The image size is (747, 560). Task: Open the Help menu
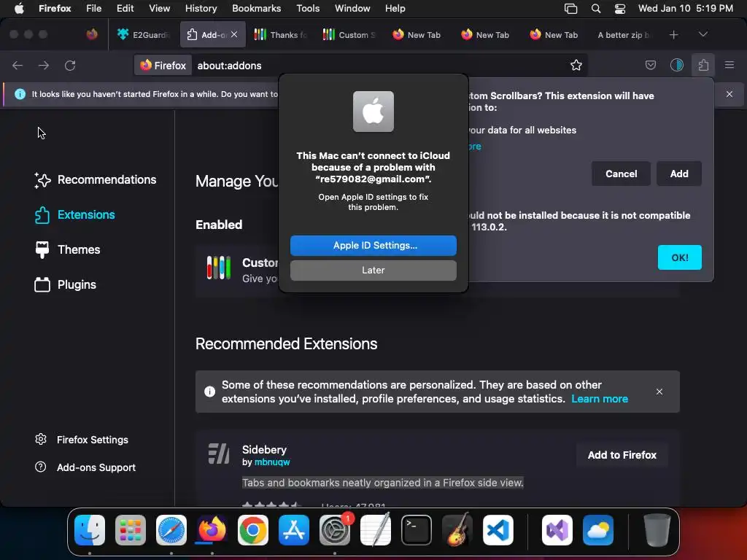tap(395, 8)
